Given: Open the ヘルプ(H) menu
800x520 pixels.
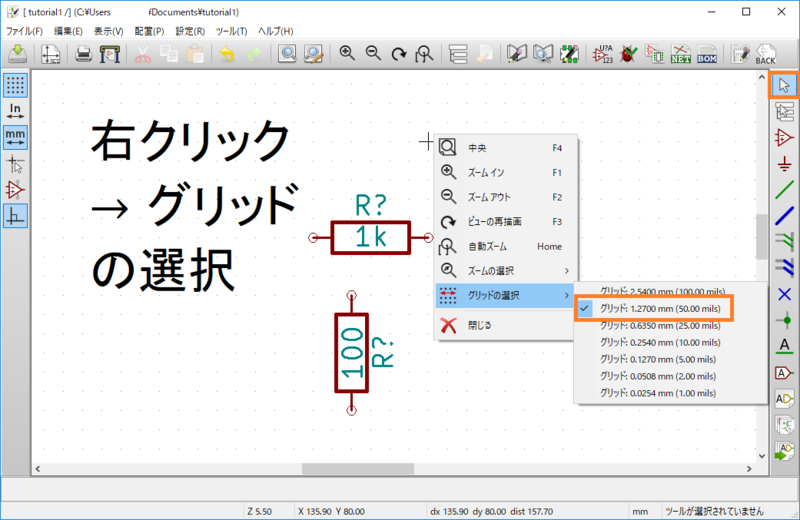Looking at the screenshot, I should 276,31.
